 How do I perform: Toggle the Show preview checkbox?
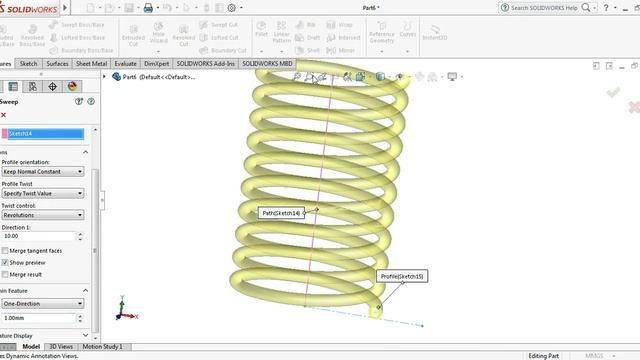[x=5, y=262]
